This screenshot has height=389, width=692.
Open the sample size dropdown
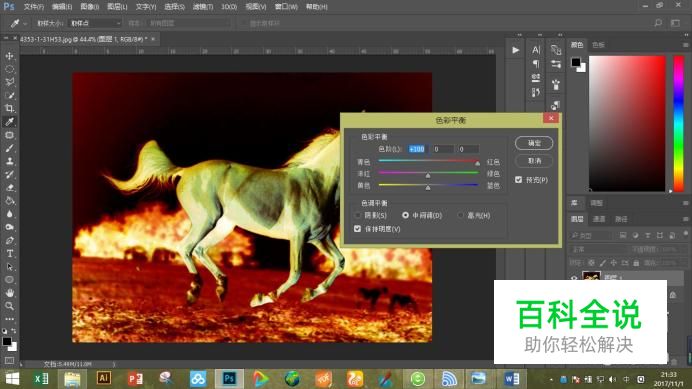[x=95, y=23]
